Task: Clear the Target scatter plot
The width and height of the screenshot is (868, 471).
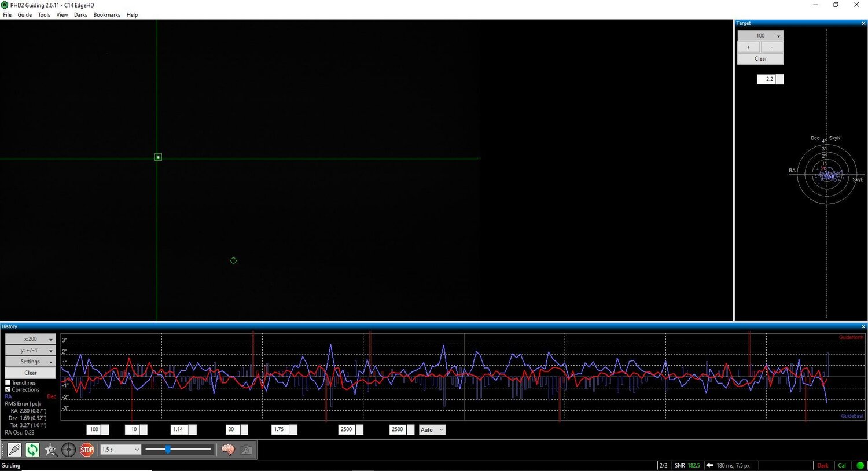Action: 760,58
